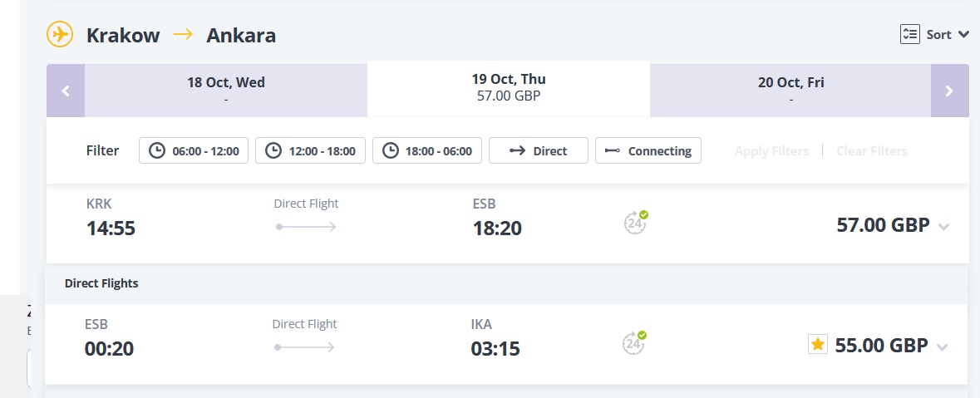The width and height of the screenshot is (980, 398).
Task: Expand the 55.00 GBP fare details
Action: pyautogui.click(x=943, y=347)
